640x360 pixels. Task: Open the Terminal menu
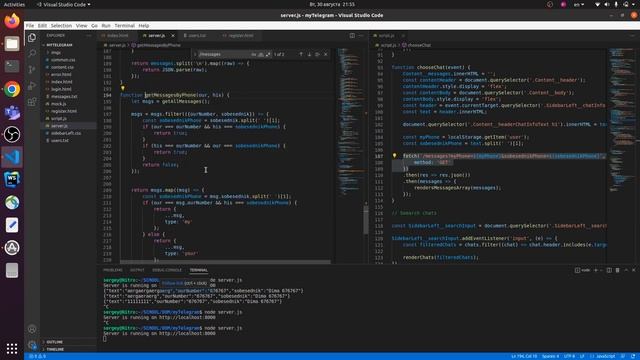[124, 25]
